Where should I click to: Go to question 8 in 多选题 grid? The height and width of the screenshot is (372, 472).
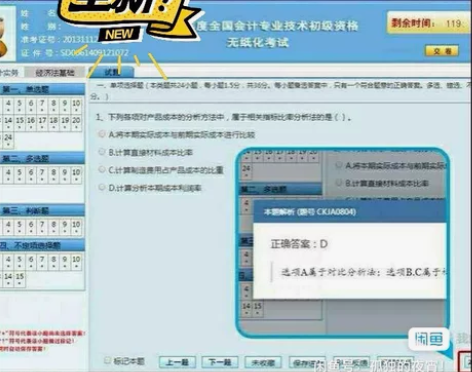point(54,175)
